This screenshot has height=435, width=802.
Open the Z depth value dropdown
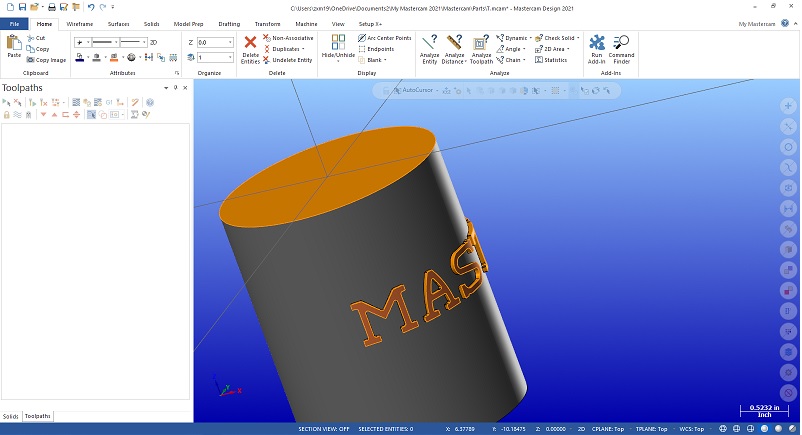coord(230,42)
